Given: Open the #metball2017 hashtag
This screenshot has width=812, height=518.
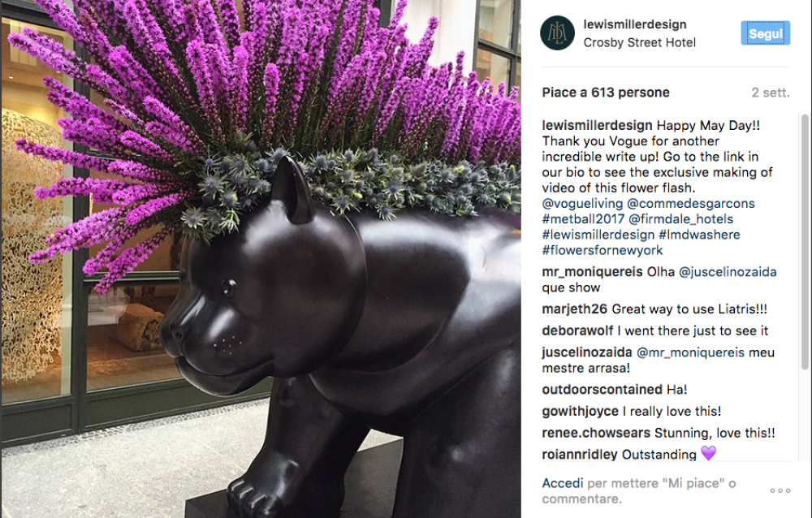Looking at the screenshot, I should click(x=583, y=219).
